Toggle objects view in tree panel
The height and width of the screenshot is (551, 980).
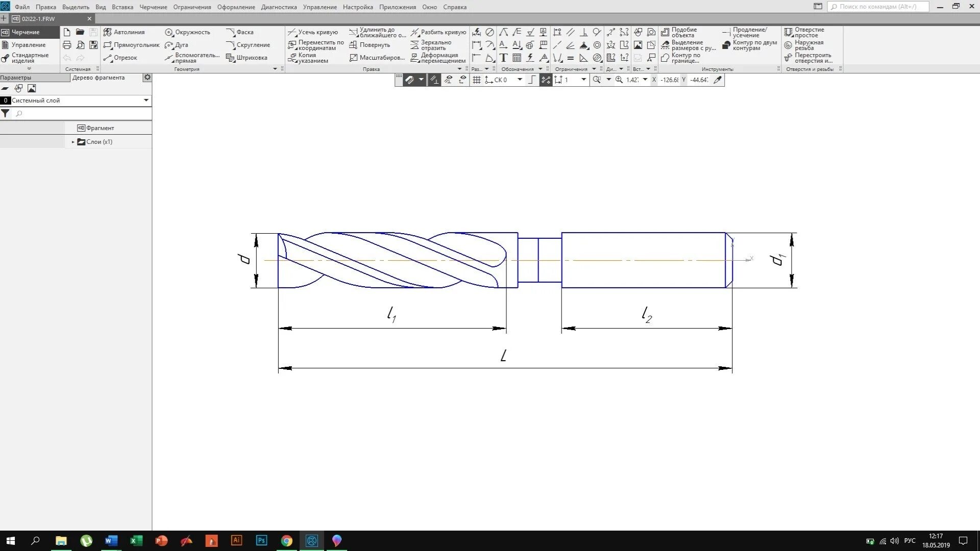18,88
